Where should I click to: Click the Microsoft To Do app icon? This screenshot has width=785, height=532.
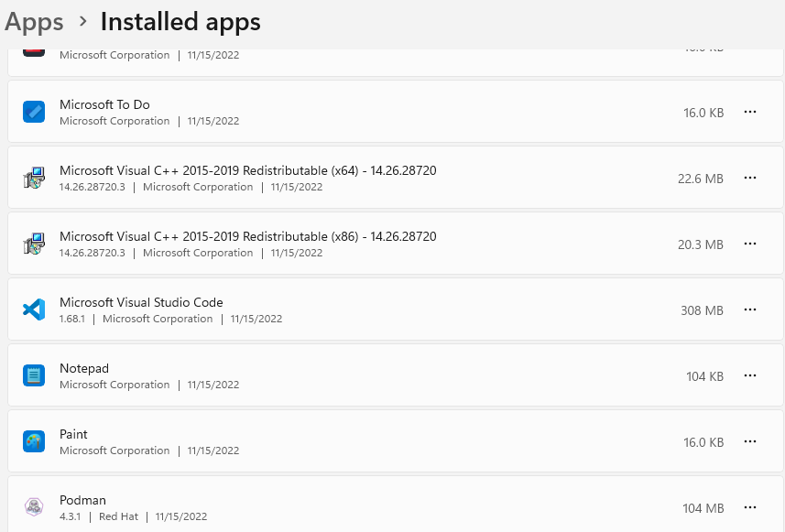pyautogui.click(x=34, y=111)
